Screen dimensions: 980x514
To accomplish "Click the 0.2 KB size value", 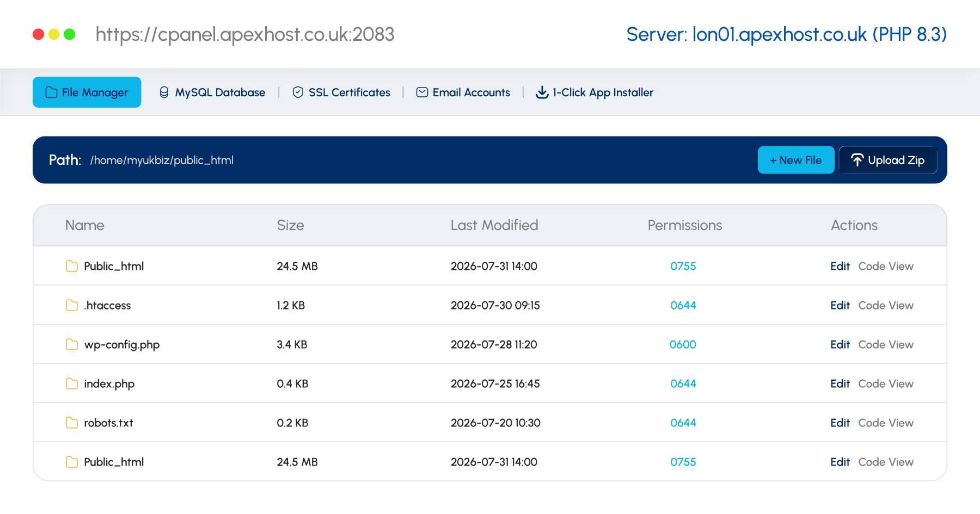I will point(292,423).
